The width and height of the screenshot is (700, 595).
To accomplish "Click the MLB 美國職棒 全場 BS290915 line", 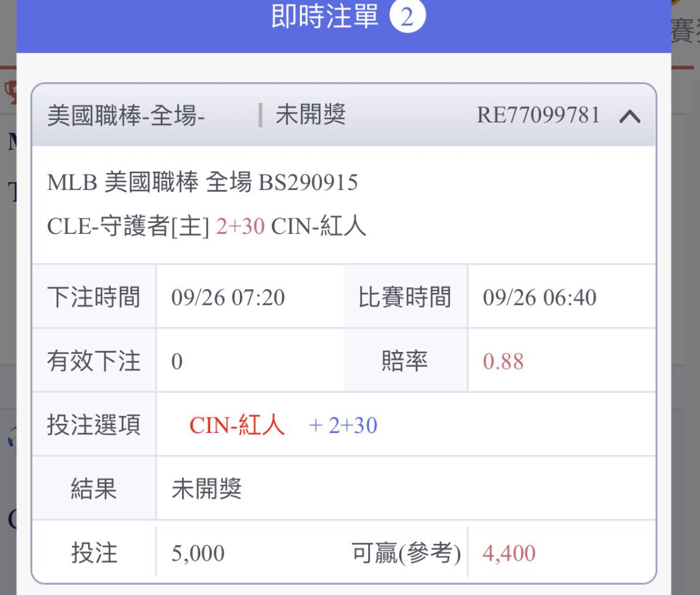I will (x=202, y=182).
